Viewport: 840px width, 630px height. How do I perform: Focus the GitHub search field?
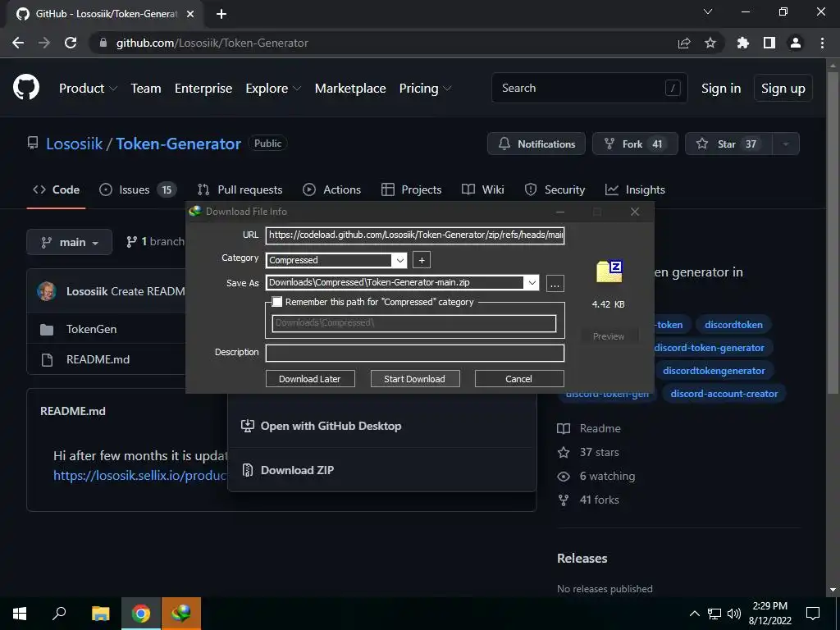pyautogui.click(x=589, y=88)
